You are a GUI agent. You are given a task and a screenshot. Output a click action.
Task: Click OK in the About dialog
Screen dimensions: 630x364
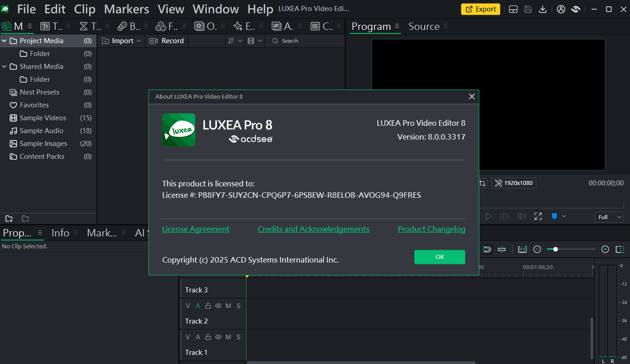(x=439, y=257)
